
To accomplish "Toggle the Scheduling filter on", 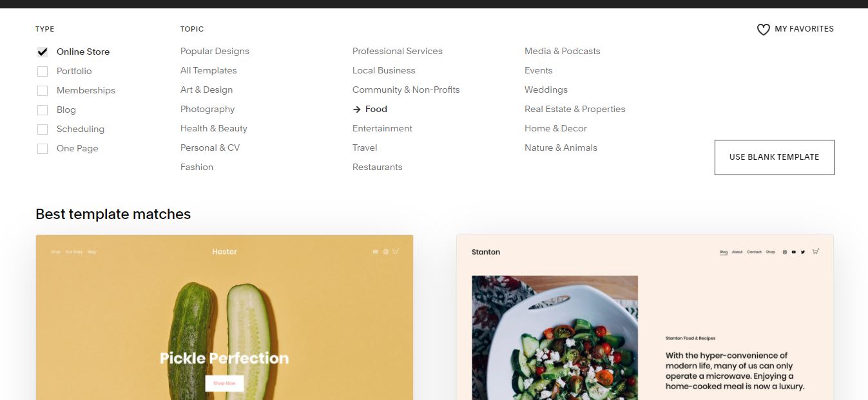I will (43, 129).
